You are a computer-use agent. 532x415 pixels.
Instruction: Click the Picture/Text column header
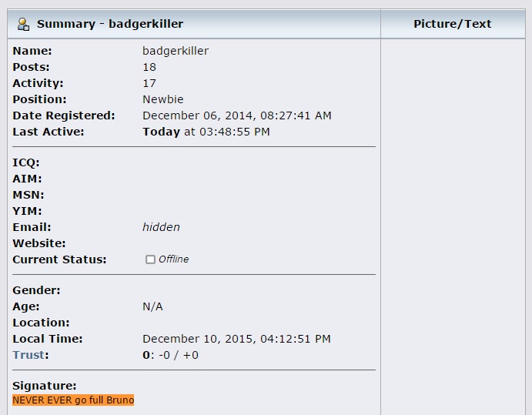click(x=452, y=24)
